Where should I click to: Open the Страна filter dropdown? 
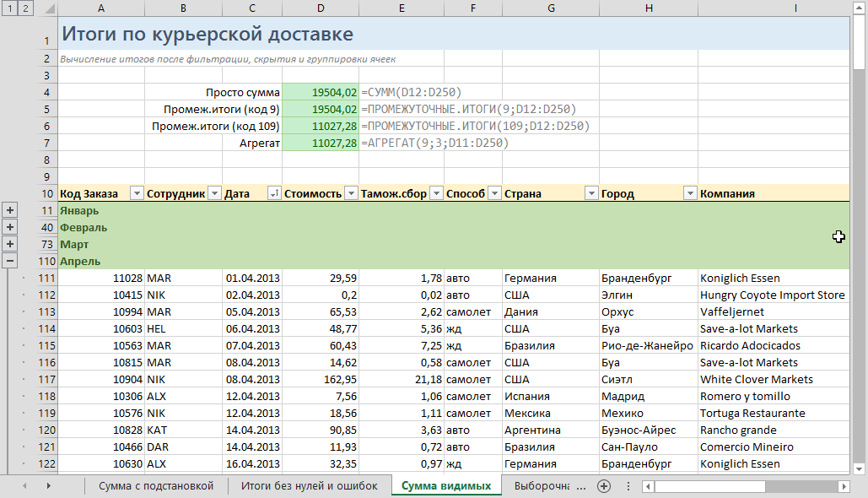point(592,193)
